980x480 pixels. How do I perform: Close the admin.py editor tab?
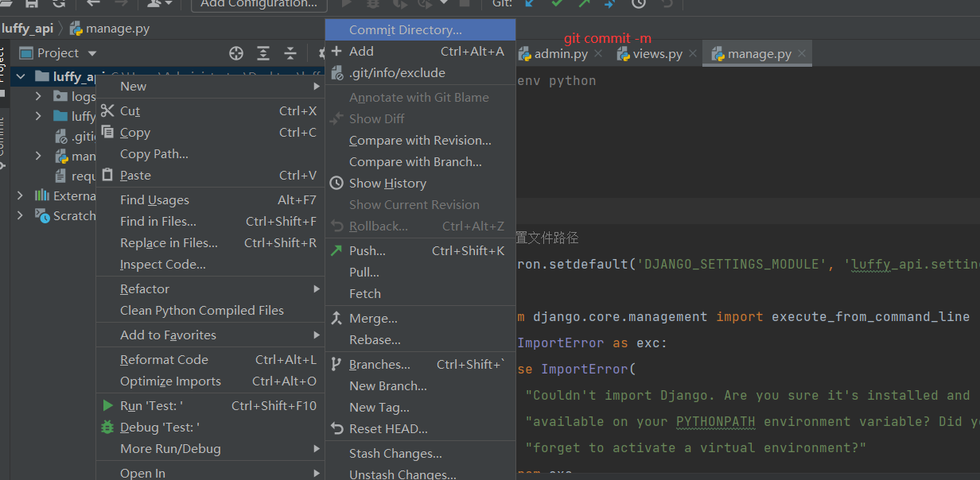[598, 54]
